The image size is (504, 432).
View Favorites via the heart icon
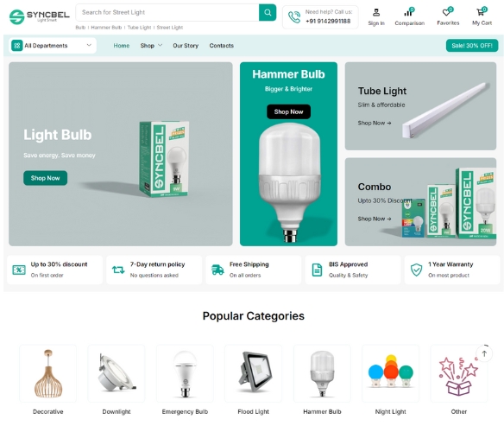446,13
